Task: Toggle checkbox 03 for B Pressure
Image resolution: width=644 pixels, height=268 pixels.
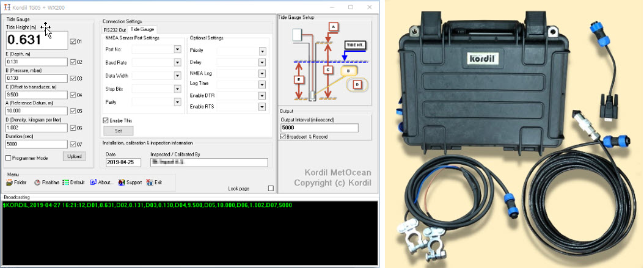Action: tap(73, 78)
